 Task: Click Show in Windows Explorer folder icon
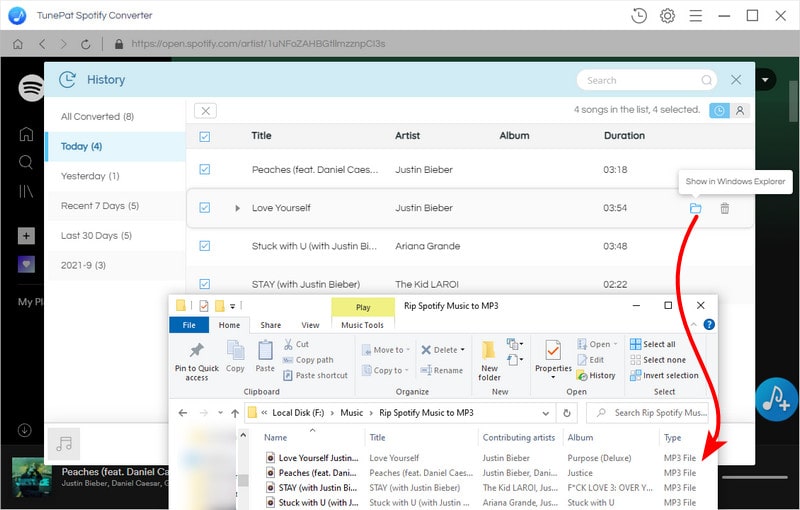[x=695, y=208]
